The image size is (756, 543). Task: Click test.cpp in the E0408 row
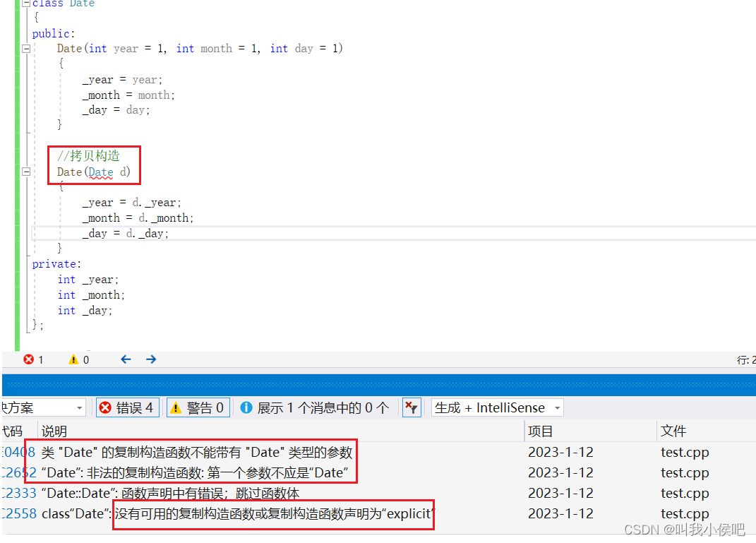tap(685, 453)
